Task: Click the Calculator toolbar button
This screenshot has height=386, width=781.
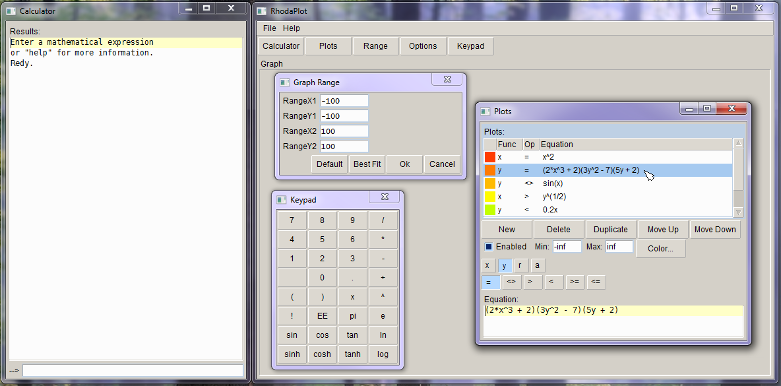Action: coord(281,46)
